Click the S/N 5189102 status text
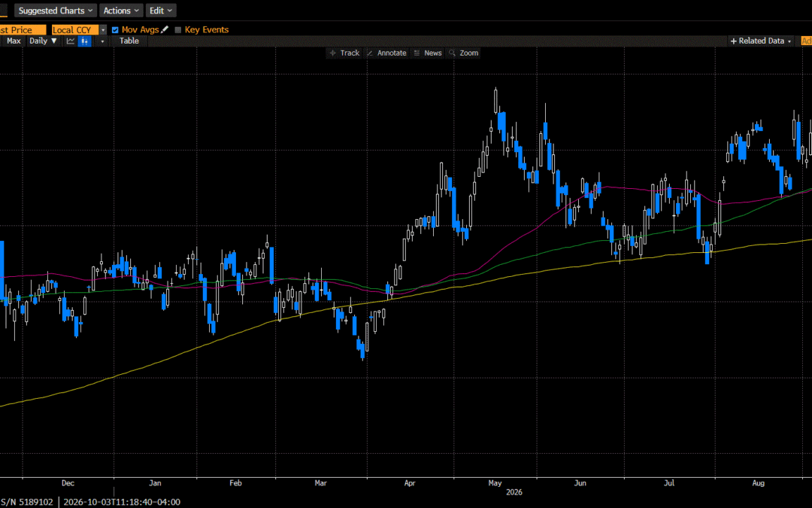This screenshot has width=812, height=508. 27,502
